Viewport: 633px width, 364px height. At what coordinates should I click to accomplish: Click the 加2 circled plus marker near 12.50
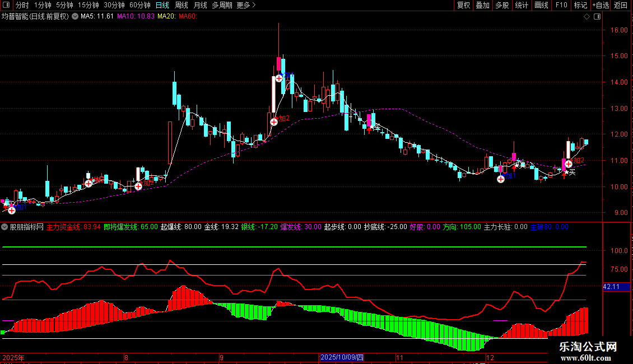click(x=274, y=122)
